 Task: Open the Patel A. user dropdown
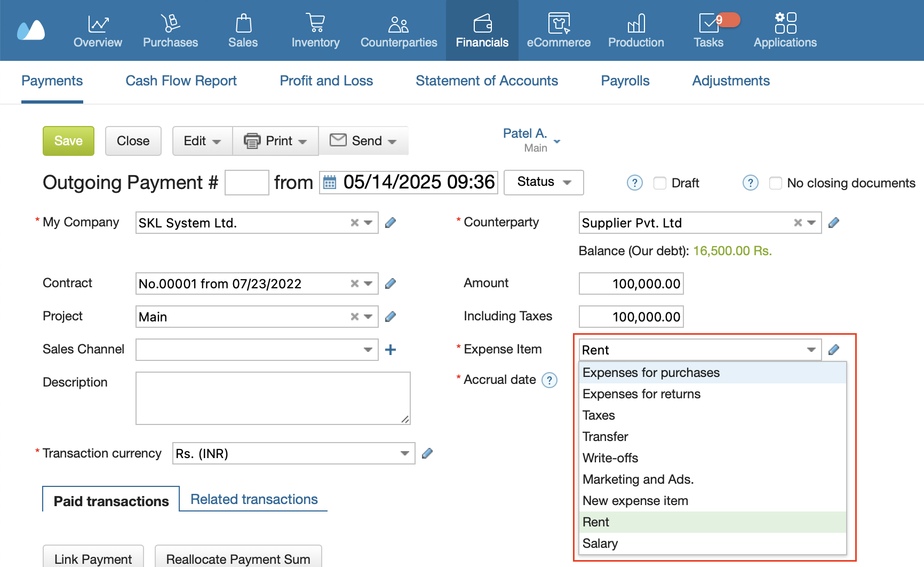pos(531,140)
